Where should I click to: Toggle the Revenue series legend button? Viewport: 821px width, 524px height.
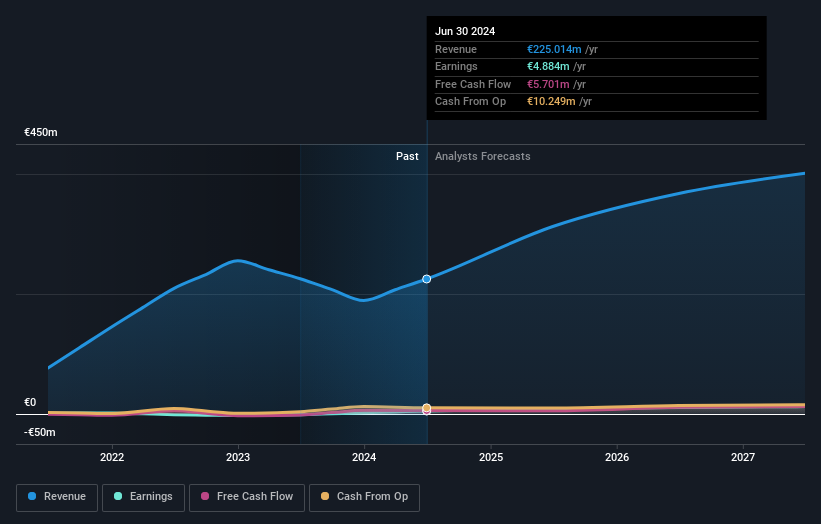(x=57, y=497)
